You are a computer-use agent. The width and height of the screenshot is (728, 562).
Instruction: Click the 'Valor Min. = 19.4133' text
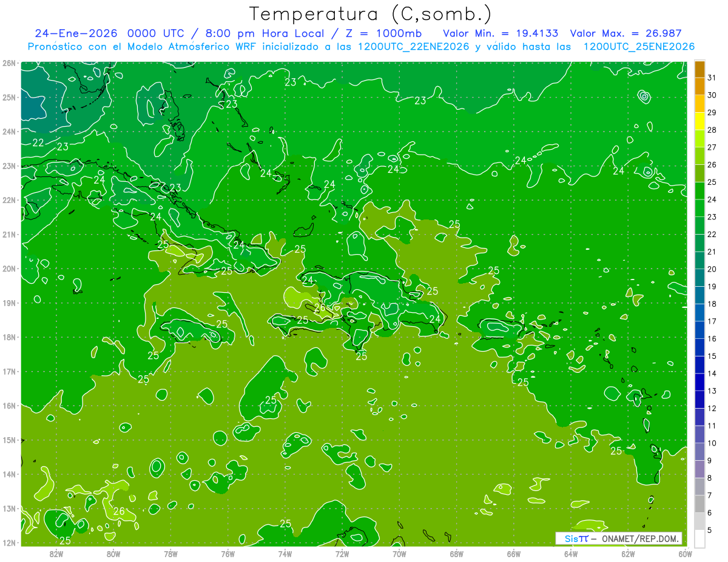[501, 33]
